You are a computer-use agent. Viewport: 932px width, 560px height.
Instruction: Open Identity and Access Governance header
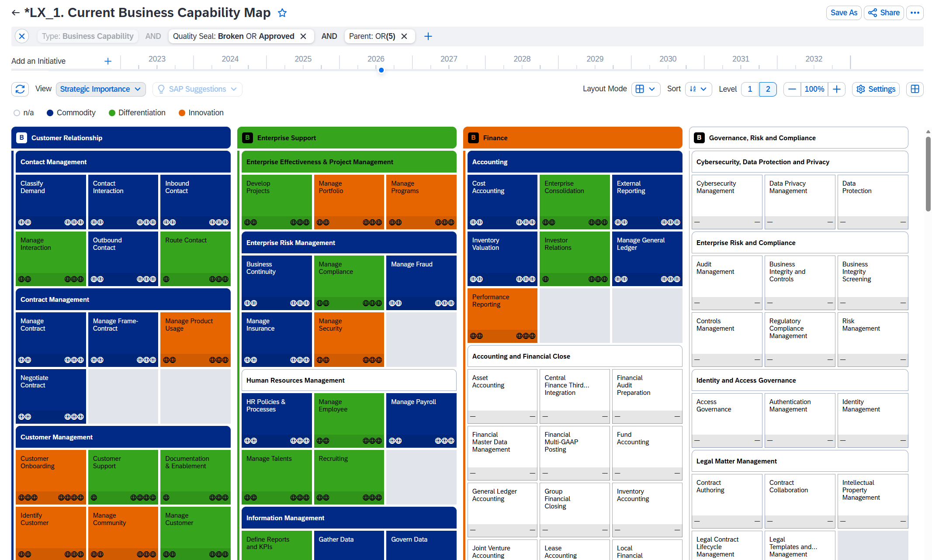coord(800,380)
